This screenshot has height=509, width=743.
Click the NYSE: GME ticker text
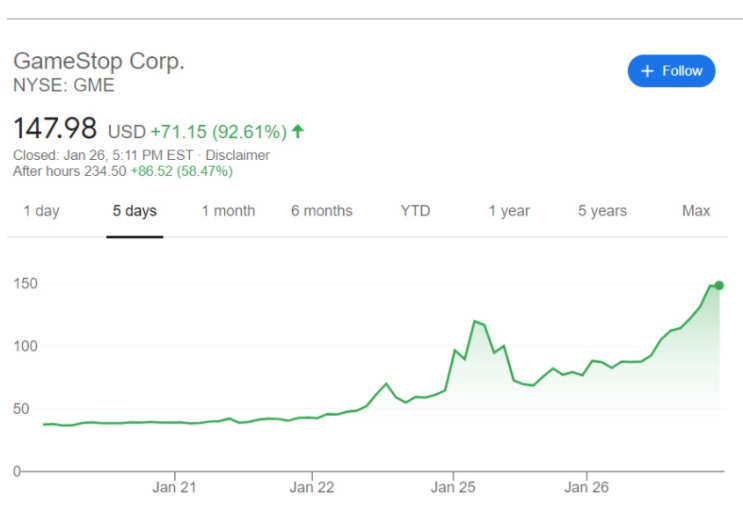[63, 85]
